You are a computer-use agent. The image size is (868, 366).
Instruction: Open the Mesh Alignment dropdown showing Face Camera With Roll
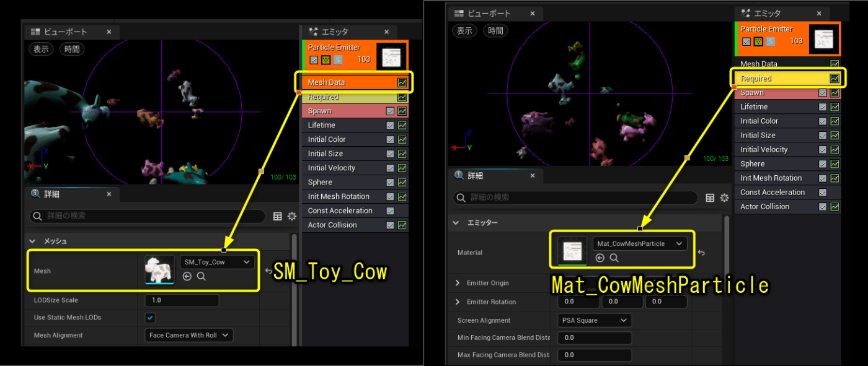pos(188,334)
